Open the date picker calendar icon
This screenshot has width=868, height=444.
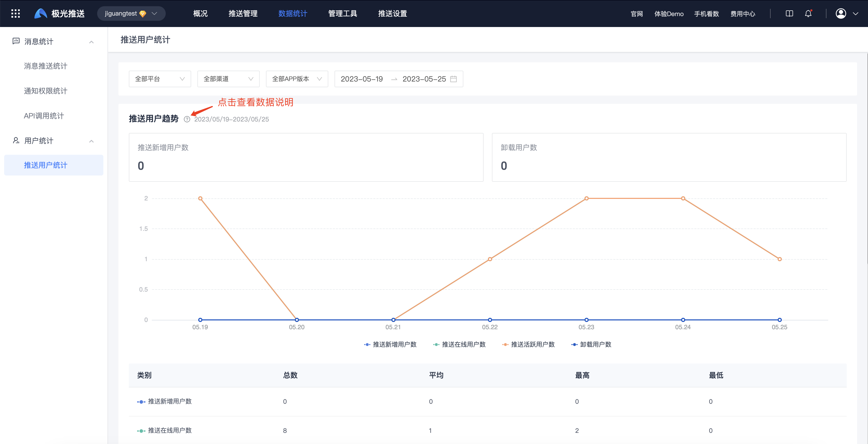(x=453, y=79)
